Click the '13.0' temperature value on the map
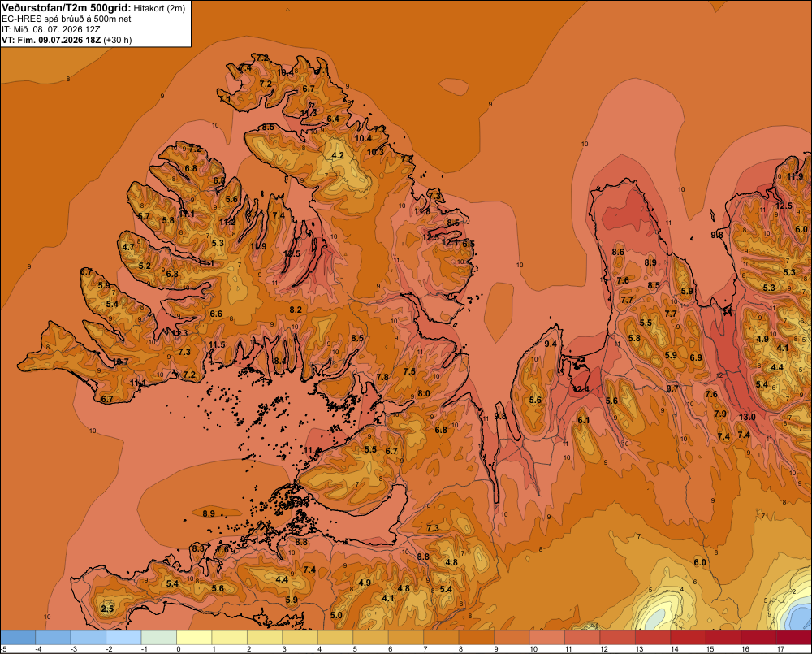 click(747, 417)
